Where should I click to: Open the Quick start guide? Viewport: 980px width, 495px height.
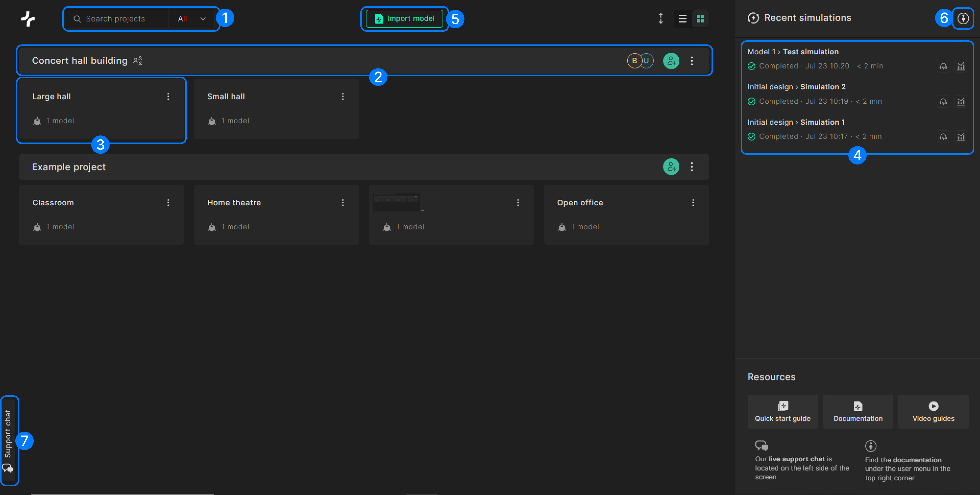tap(782, 412)
